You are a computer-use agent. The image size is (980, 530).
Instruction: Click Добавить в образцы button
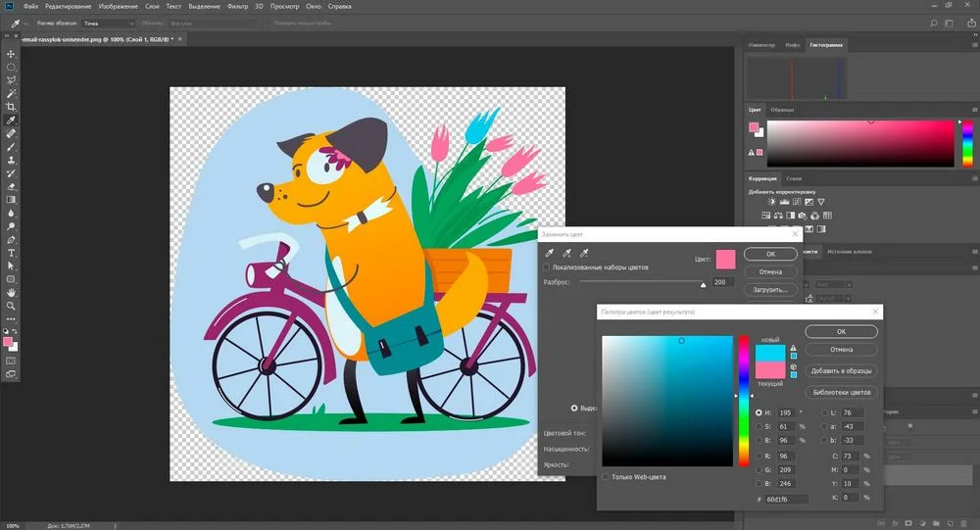841,371
